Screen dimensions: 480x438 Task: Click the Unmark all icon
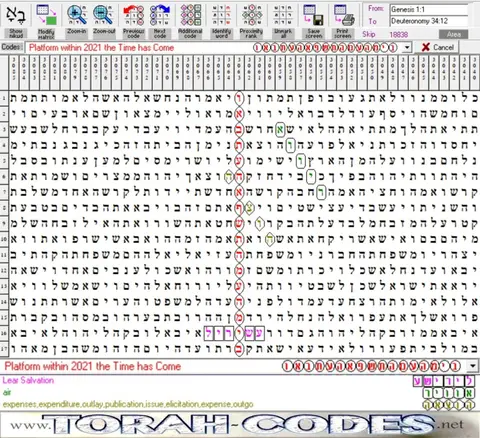[283, 15]
